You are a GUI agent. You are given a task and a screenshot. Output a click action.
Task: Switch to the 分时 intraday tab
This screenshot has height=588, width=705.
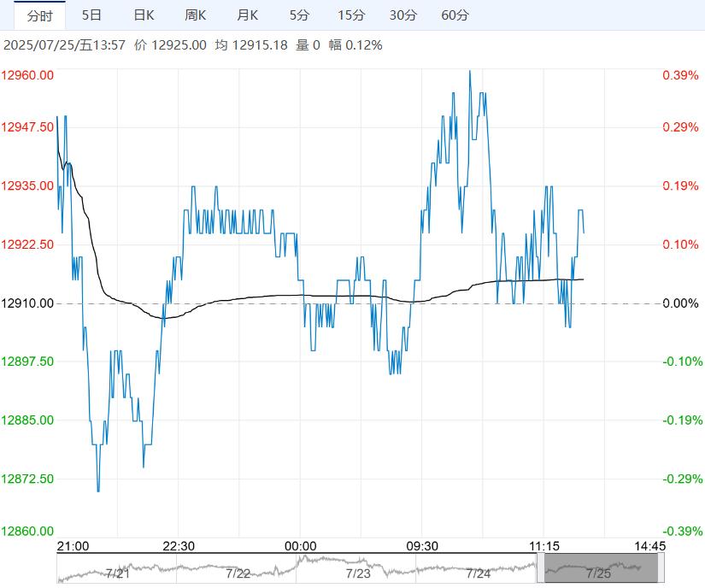(x=39, y=15)
